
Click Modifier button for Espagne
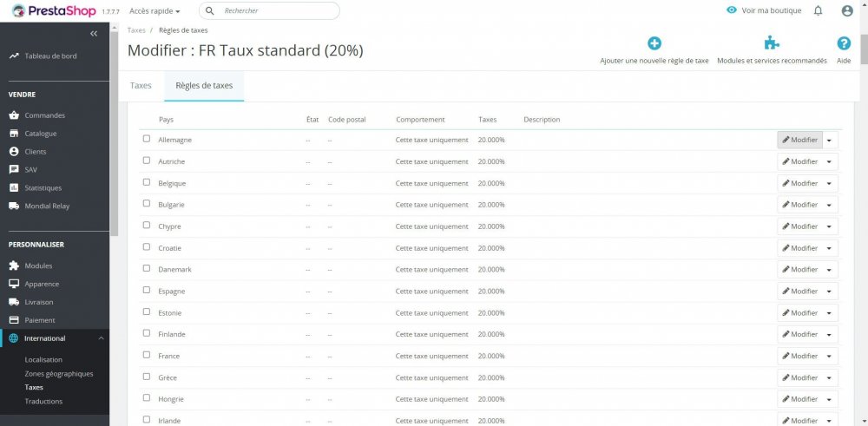[x=800, y=291]
